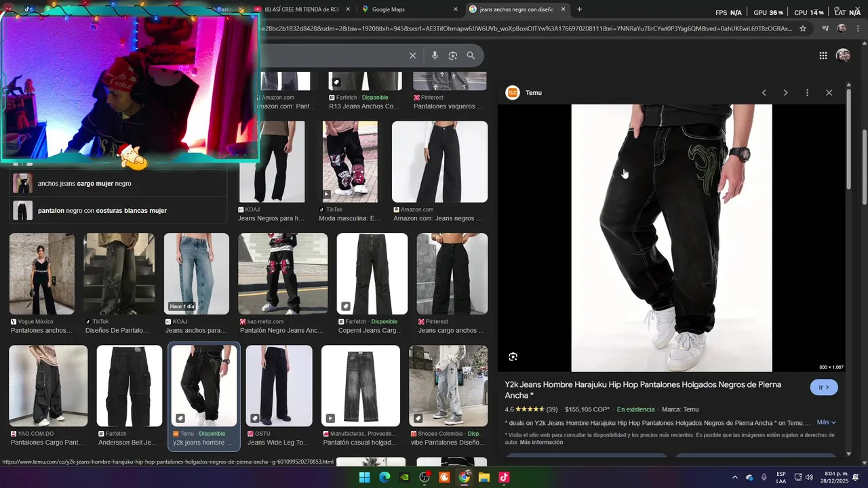The height and width of the screenshot is (488, 868).
Task: Open the kaz-metiz.com Pantalón Negro Jeans result
Action: pyautogui.click(x=283, y=284)
